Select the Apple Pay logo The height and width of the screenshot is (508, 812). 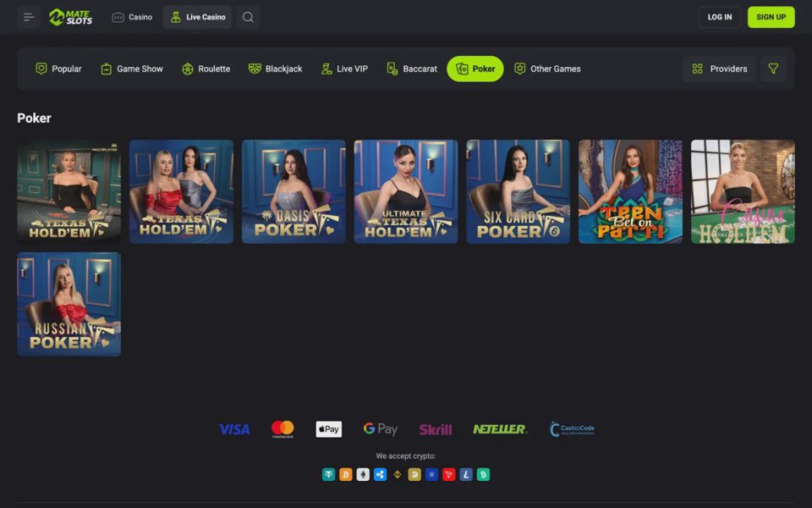pyautogui.click(x=329, y=429)
